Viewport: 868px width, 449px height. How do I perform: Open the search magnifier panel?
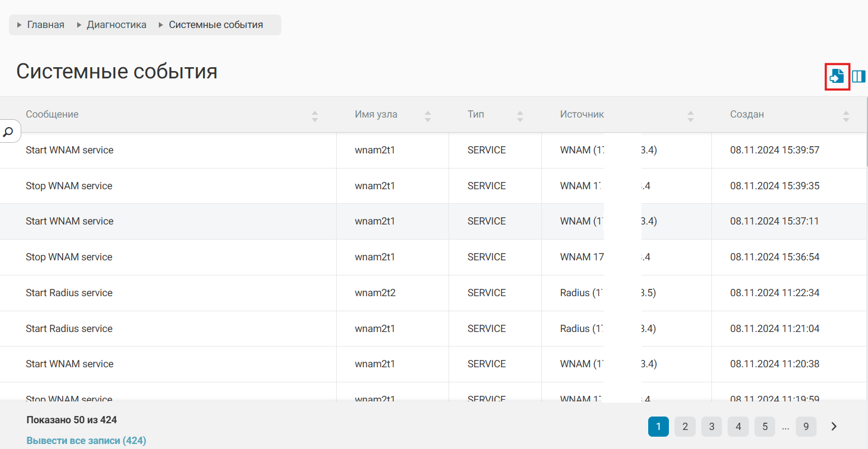[9, 132]
